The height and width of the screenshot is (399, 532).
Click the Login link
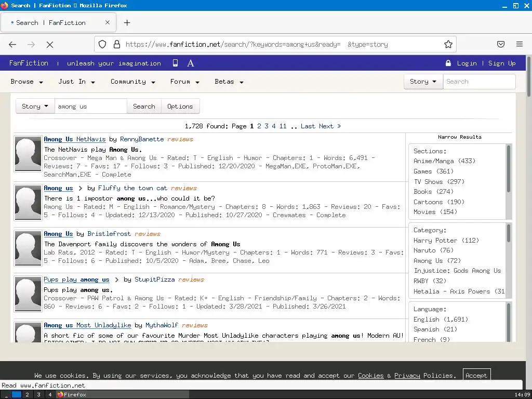click(467, 63)
